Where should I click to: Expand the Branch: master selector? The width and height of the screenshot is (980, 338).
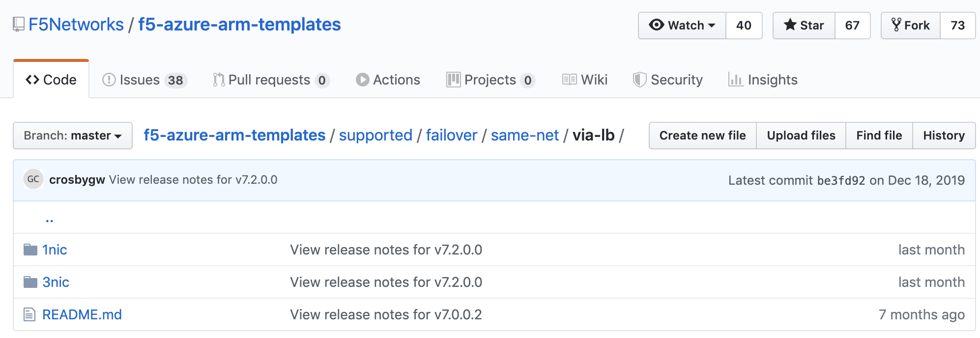(73, 136)
